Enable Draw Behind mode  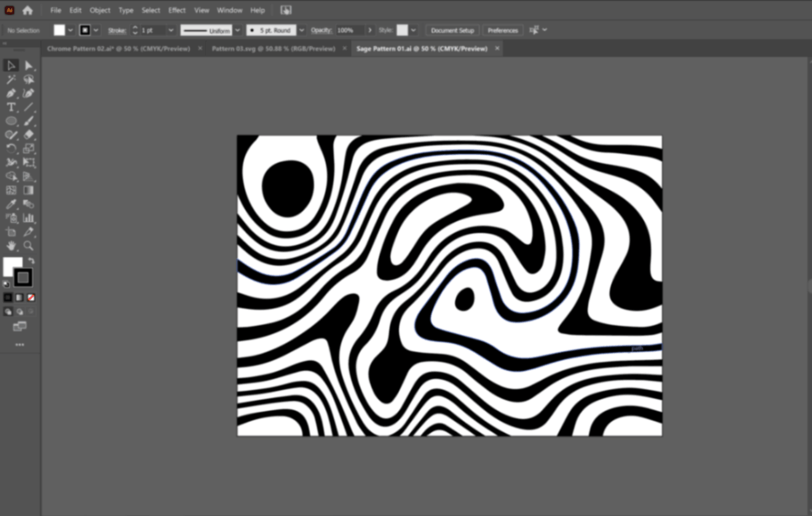tap(19, 312)
